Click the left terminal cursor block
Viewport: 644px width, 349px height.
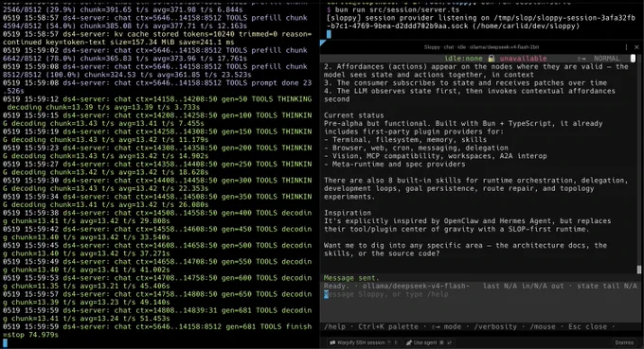coord(5,342)
